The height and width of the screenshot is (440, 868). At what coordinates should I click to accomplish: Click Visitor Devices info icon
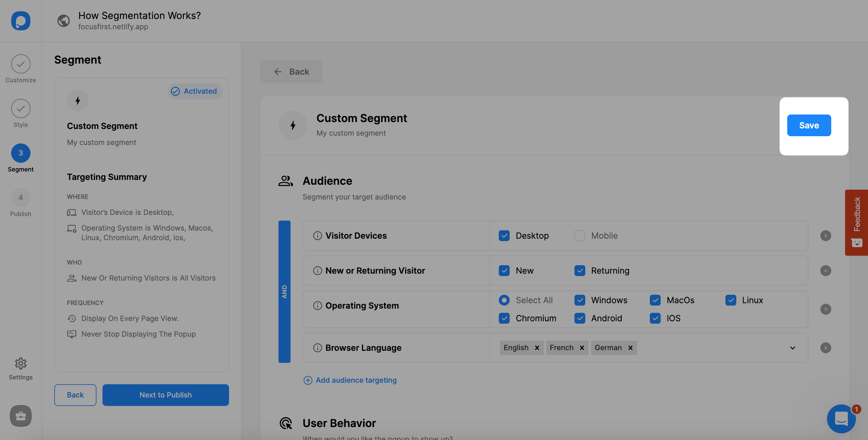[317, 236]
